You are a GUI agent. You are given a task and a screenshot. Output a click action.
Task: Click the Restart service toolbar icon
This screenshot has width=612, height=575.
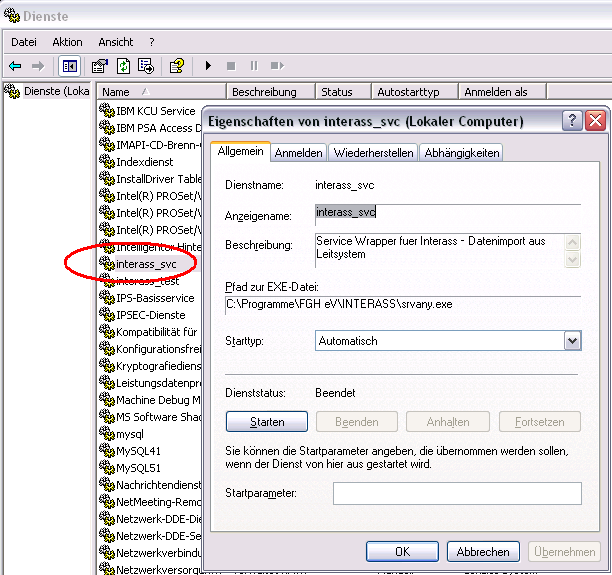click(x=277, y=66)
